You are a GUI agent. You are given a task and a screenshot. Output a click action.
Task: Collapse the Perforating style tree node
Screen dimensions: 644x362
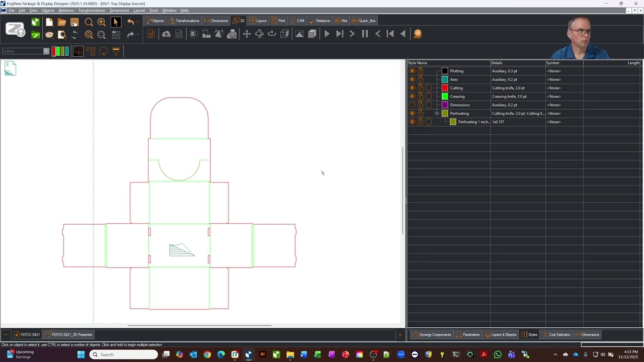click(x=437, y=114)
